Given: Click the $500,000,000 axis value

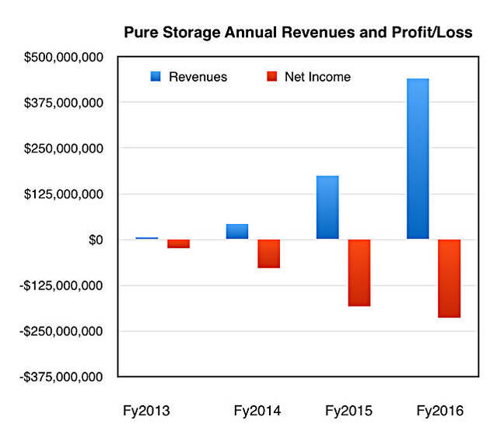Looking at the screenshot, I should tap(64, 58).
